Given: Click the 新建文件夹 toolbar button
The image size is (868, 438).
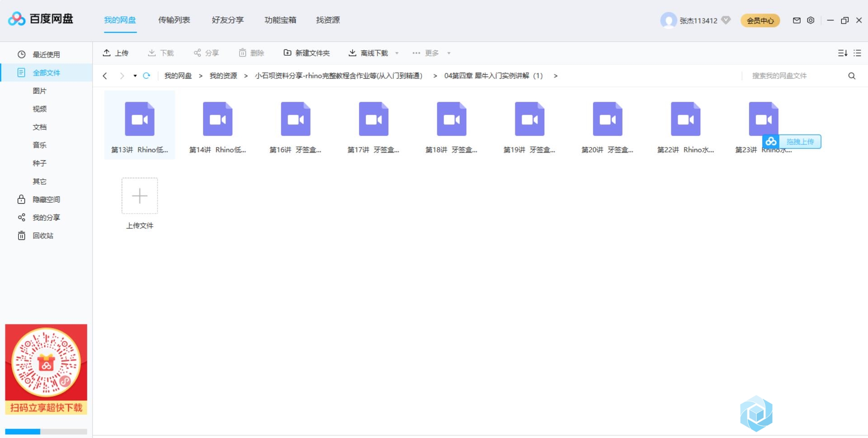Looking at the screenshot, I should coord(307,53).
